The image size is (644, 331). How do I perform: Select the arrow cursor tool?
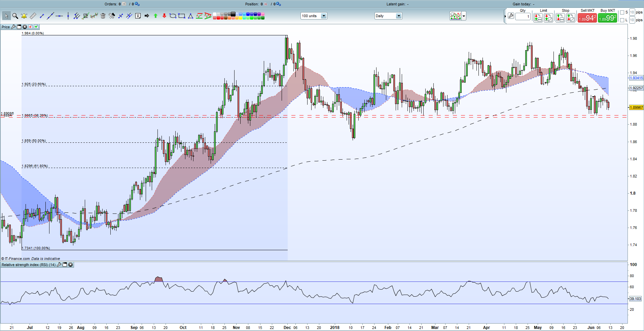click(6, 16)
